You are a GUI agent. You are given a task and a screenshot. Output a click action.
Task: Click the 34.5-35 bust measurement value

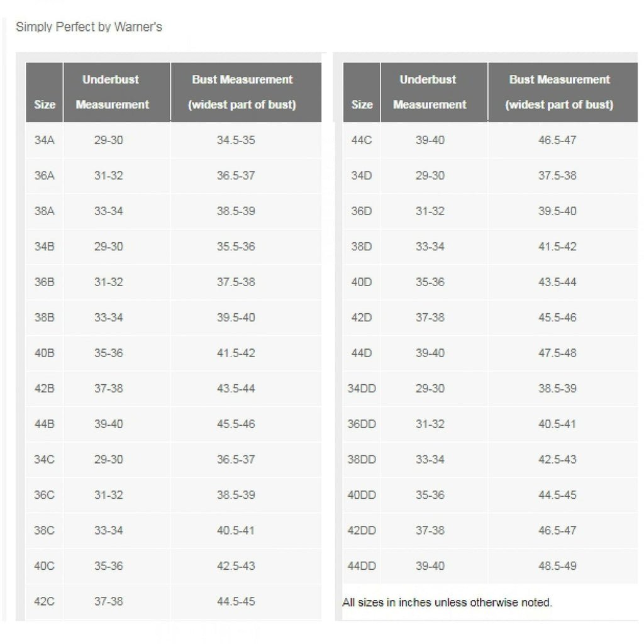point(236,140)
